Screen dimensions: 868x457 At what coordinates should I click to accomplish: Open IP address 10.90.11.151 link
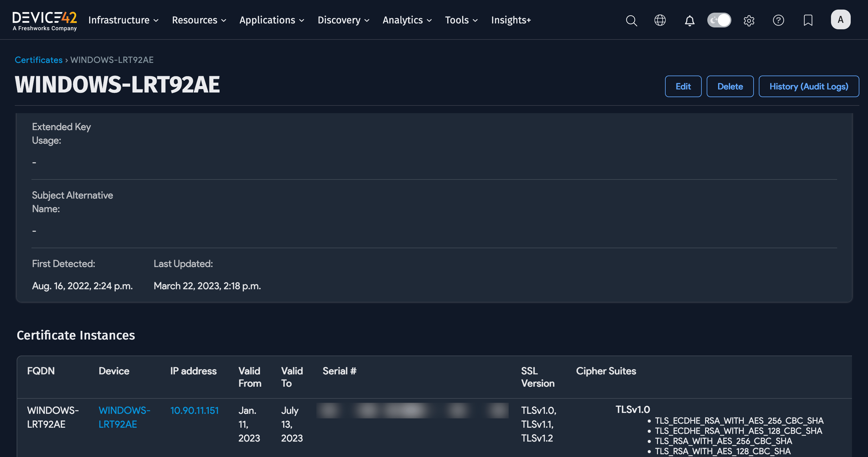(194, 410)
